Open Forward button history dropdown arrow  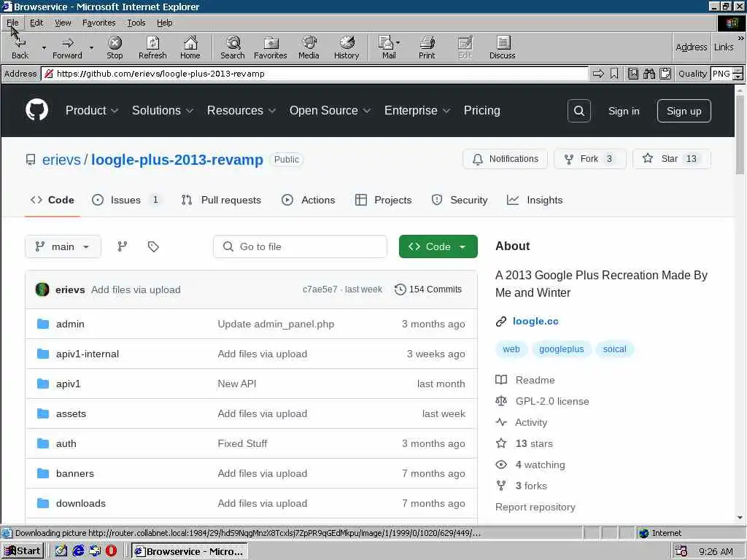click(91, 47)
